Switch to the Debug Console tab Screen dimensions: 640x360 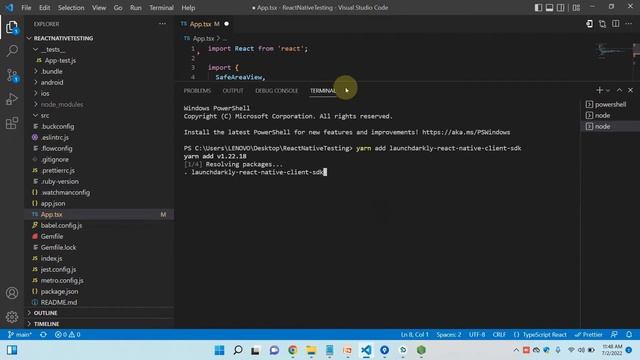tap(276, 90)
